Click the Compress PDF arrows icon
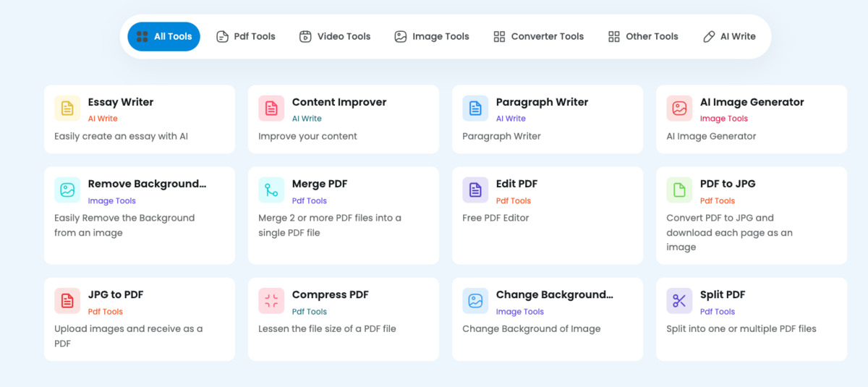Viewport: 868px width, 387px height. tap(271, 301)
